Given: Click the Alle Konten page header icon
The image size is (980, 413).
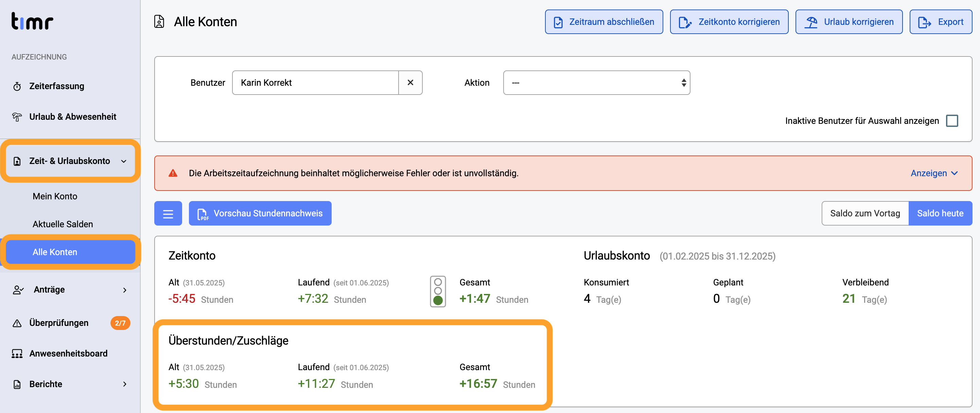Looking at the screenshot, I should click(x=159, y=22).
